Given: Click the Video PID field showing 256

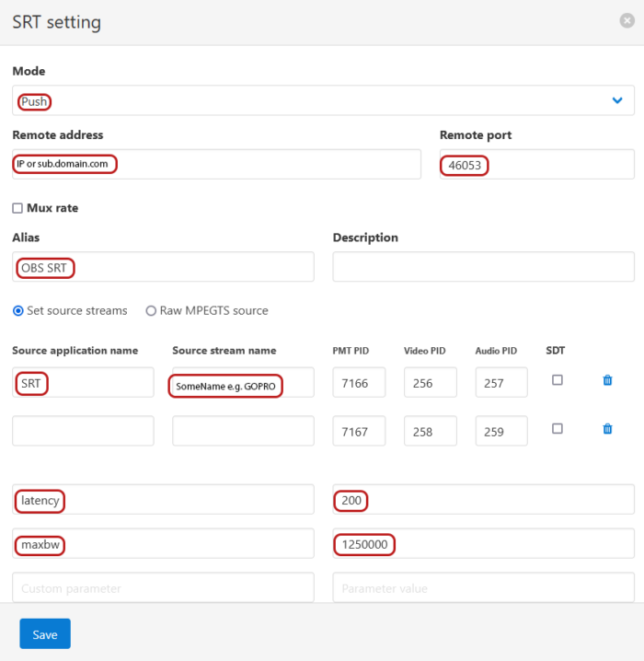Looking at the screenshot, I should click(430, 382).
